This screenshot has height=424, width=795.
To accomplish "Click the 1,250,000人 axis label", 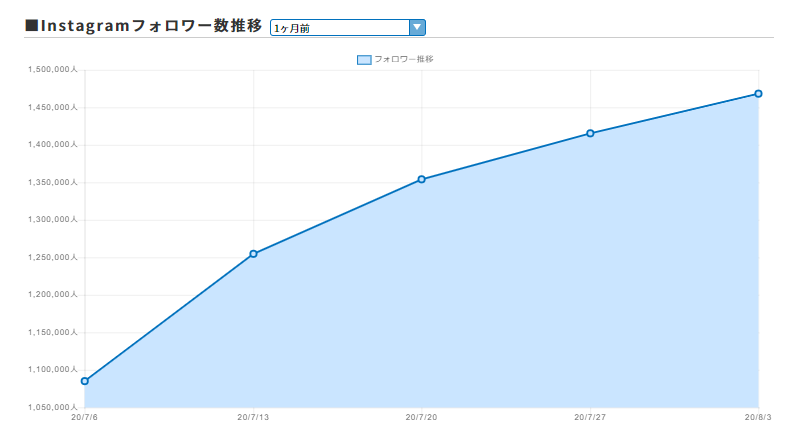I will [x=53, y=257].
